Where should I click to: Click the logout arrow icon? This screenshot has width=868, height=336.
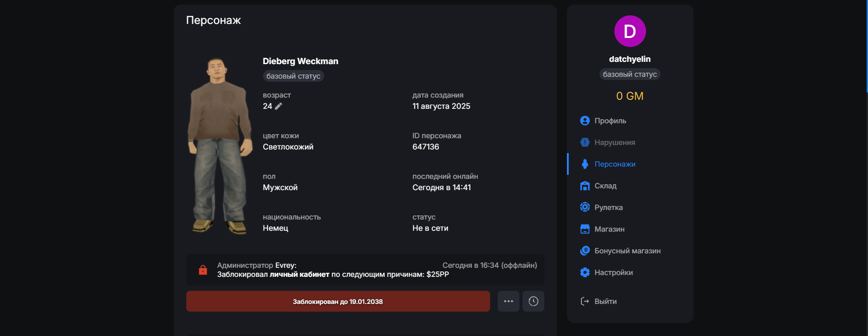coord(585,301)
